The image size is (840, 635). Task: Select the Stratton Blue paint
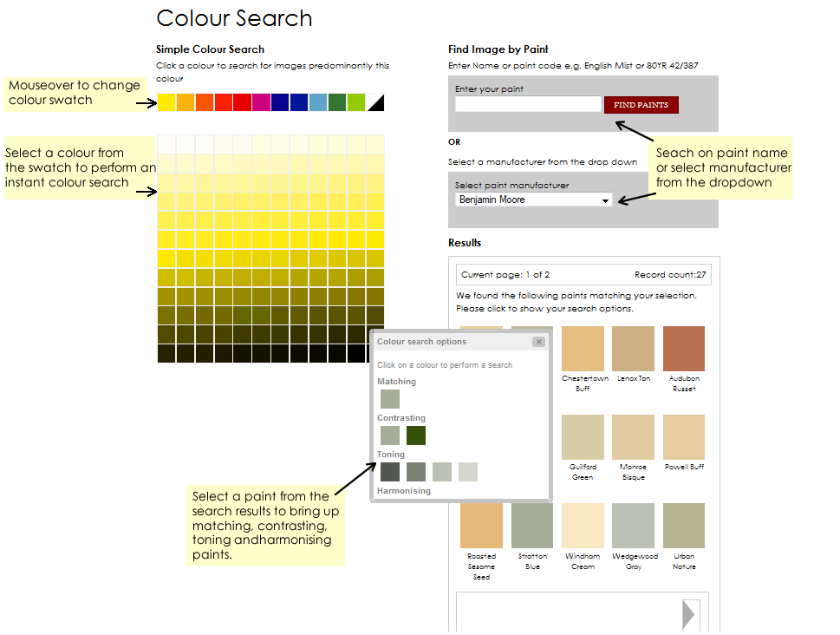pyautogui.click(x=531, y=526)
